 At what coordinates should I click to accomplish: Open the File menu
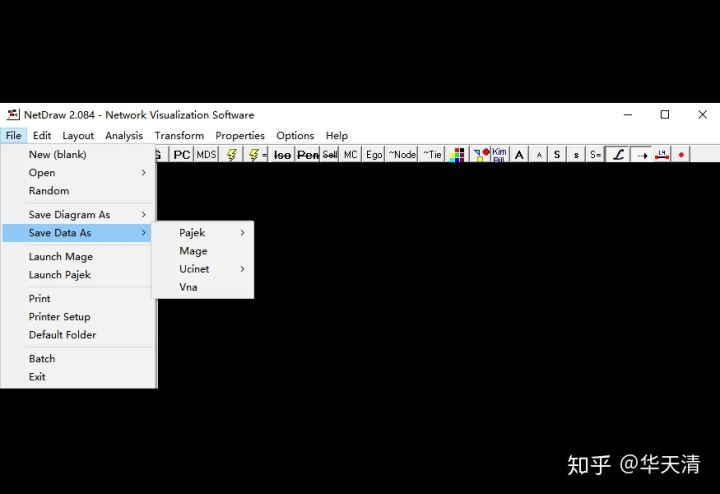point(13,135)
